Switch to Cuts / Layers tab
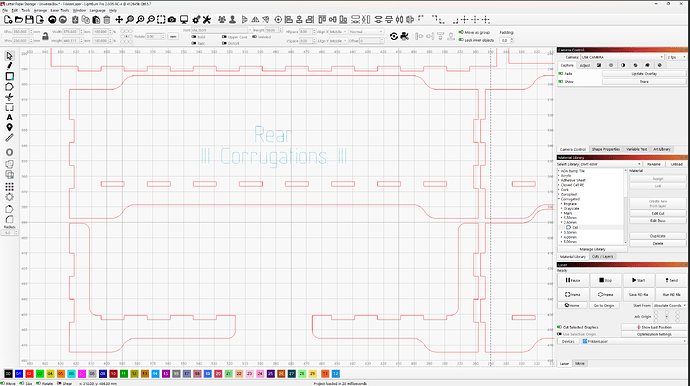 (x=602, y=256)
